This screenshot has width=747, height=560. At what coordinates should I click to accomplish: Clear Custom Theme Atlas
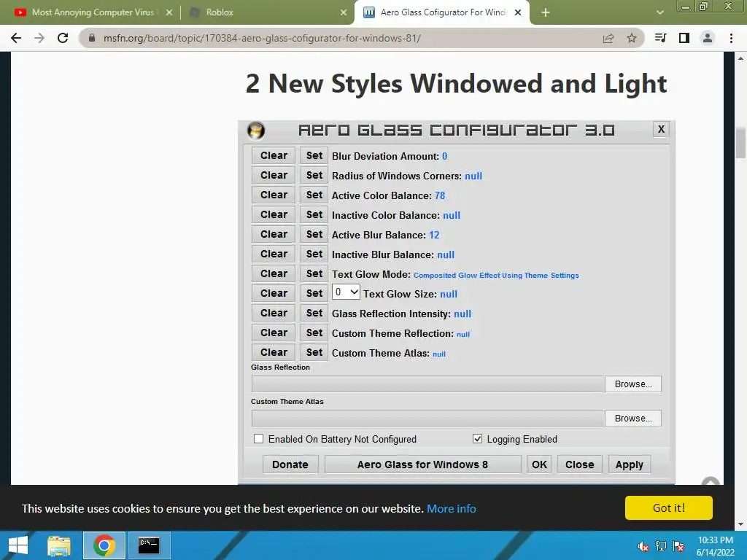pyautogui.click(x=274, y=352)
